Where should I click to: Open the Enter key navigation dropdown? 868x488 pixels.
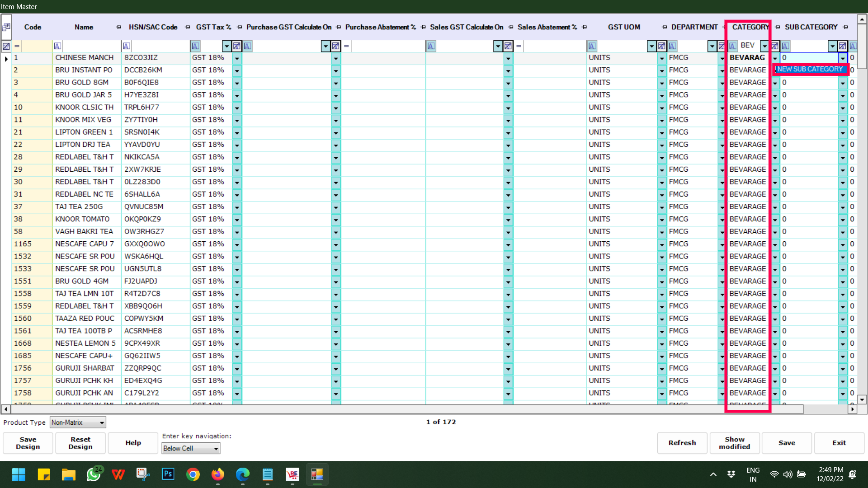pyautogui.click(x=216, y=448)
